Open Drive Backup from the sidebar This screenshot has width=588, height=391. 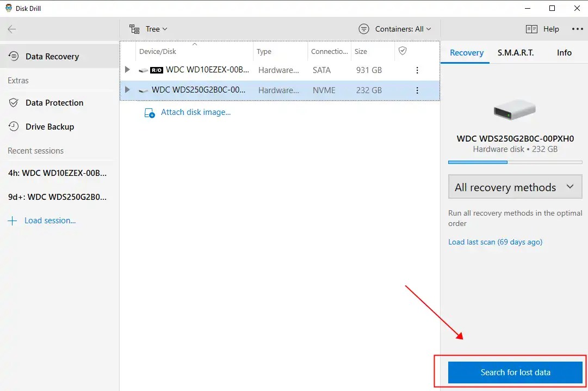click(49, 126)
